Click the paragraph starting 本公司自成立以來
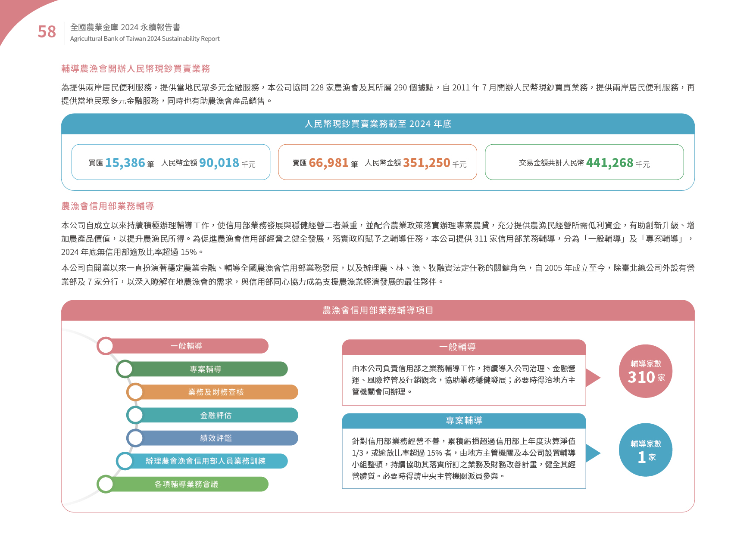The image size is (756, 534). click(378, 239)
